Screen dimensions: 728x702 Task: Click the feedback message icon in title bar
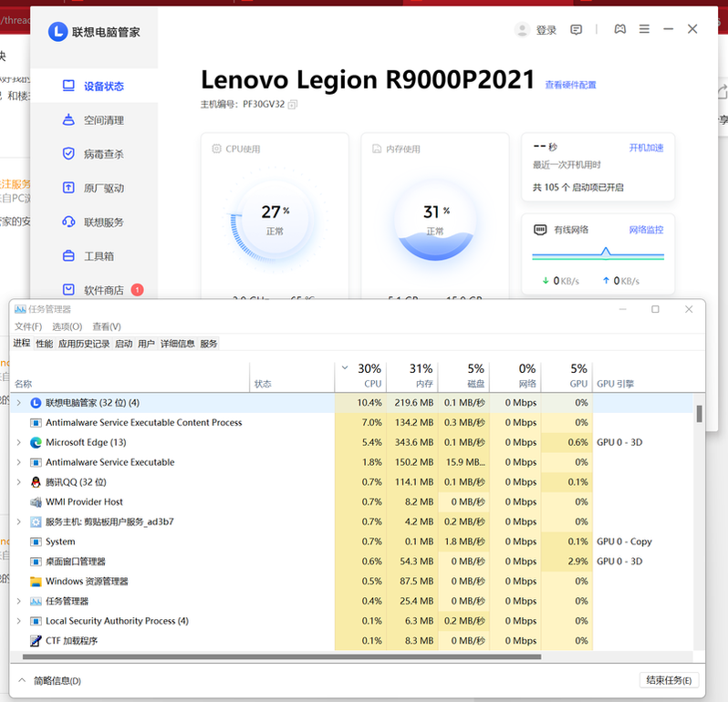pyautogui.click(x=576, y=30)
